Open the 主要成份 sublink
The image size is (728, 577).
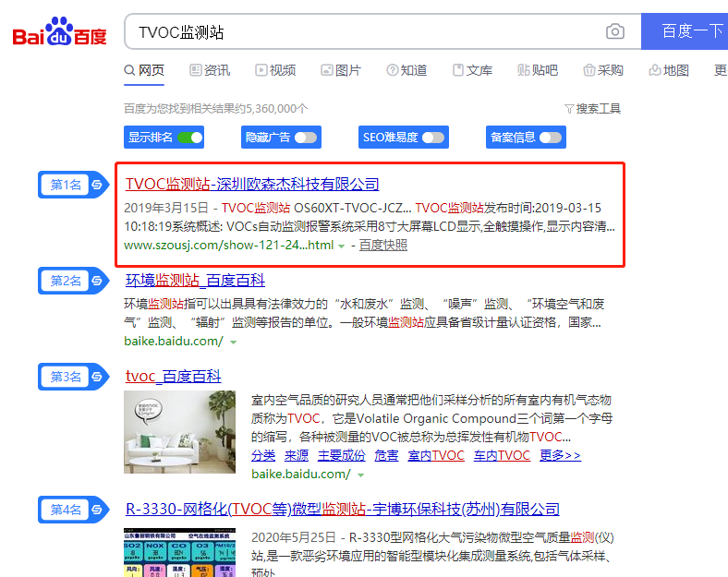tap(341, 455)
